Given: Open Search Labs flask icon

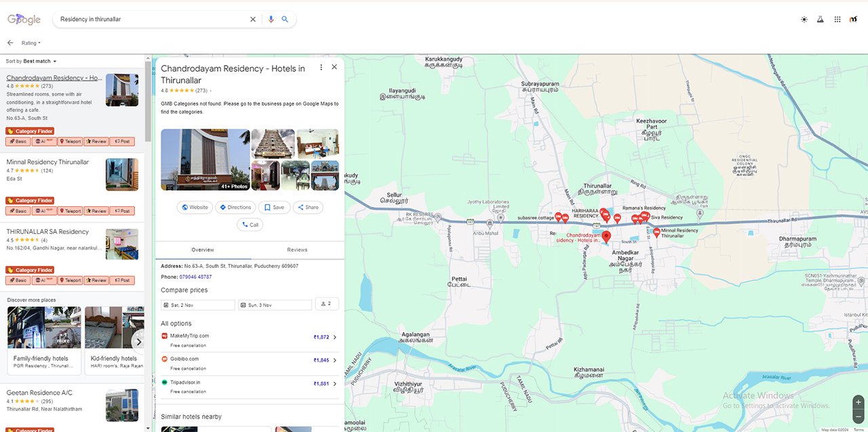Looking at the screenshot, I should (x=820, y=20).
